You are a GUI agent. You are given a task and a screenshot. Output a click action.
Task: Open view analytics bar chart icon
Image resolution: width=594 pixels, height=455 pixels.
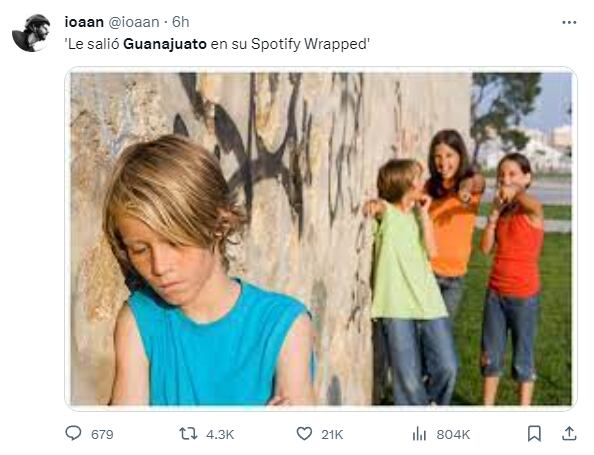pyautogui.click(x=419, y=434)
